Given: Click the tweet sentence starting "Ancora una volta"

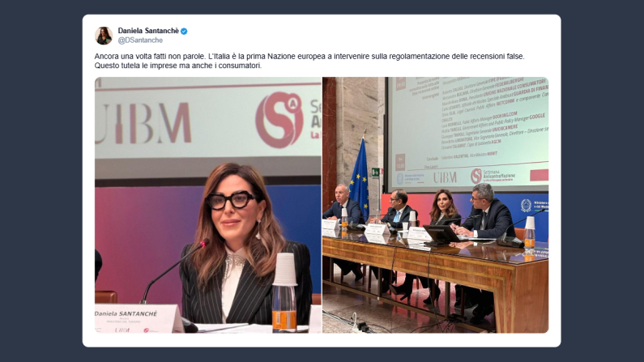Looking at the screenshot, I should pos(309,56).
